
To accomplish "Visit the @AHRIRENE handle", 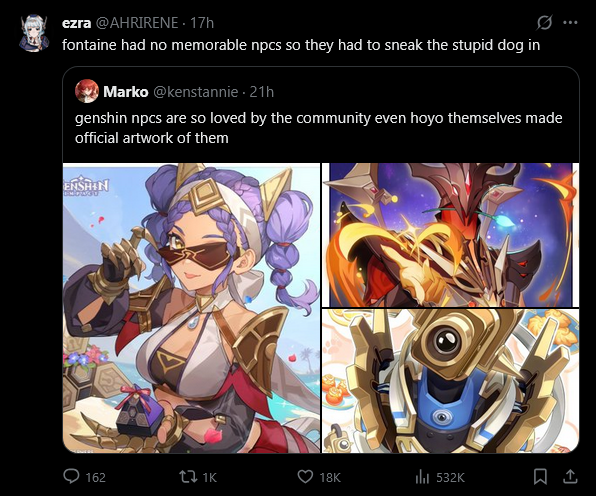I will 136,23.
